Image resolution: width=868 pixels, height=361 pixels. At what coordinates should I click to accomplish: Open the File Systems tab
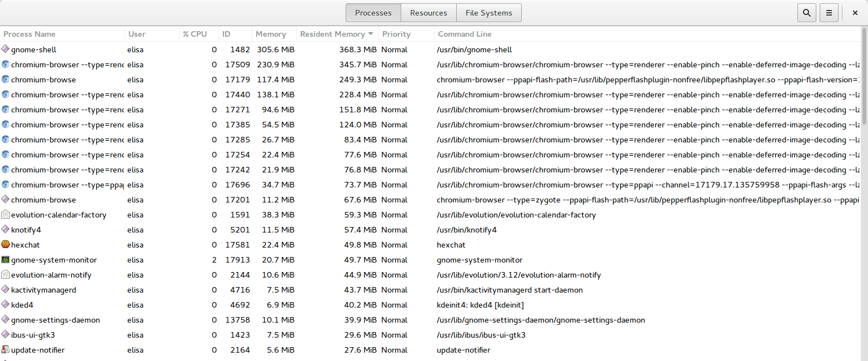click(488, 13)
